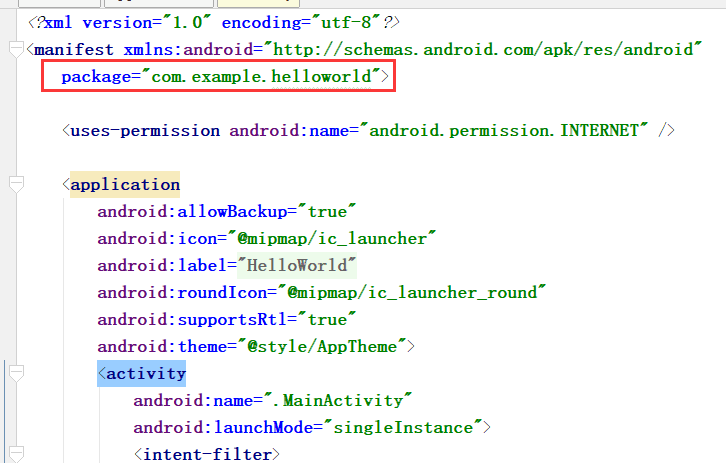Viewport: 726px width, 463px height.
Task: Click the @style/AppTheme value
Action: 322,346
